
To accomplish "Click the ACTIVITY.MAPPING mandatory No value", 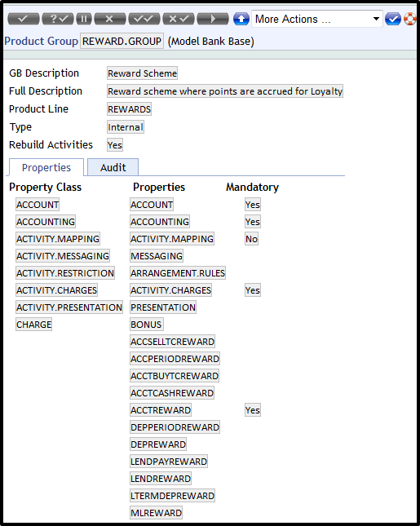I will [252, 239].
